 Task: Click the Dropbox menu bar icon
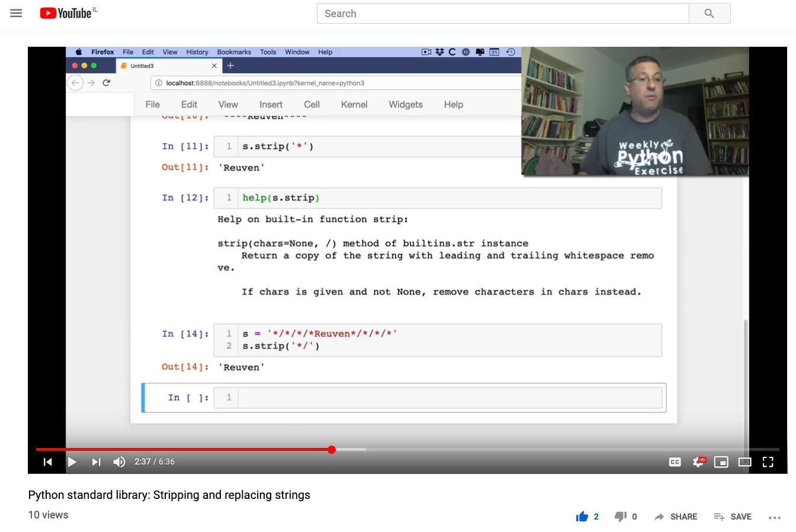pyautogui.click(x=439, y=52)
